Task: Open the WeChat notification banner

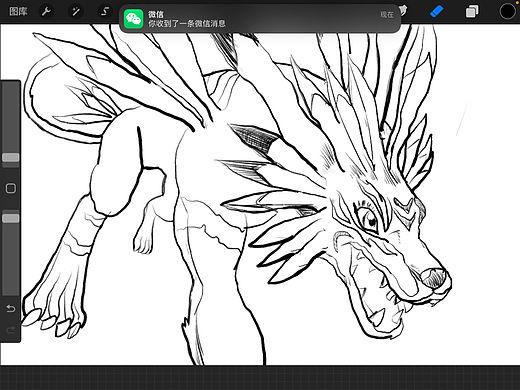Action: [x=260, y=19]
